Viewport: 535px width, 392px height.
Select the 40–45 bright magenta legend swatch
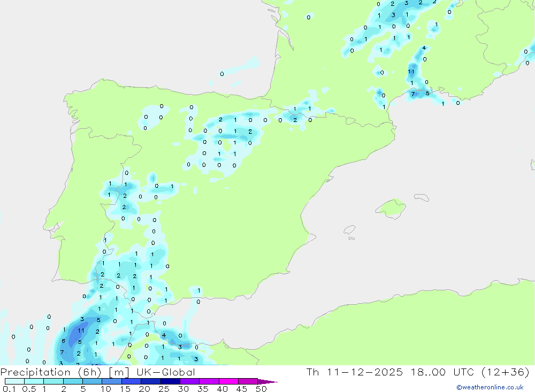point(228,381)
